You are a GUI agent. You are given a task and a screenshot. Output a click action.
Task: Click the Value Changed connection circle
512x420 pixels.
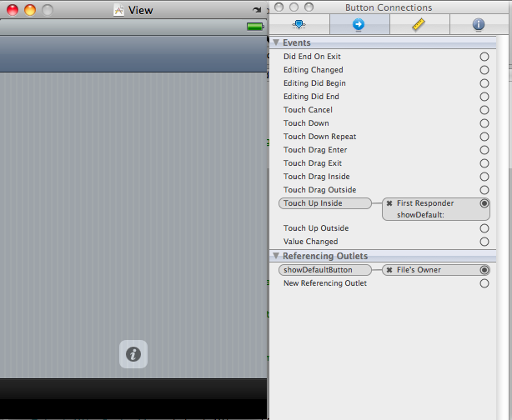click(484, 242)
